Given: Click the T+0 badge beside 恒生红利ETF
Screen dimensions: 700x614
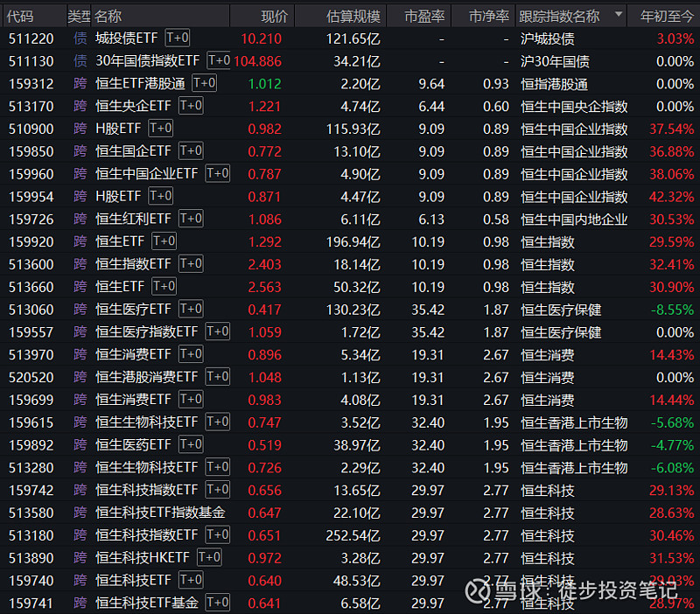Looking at the screenshot, I should (x=191, y=219).
